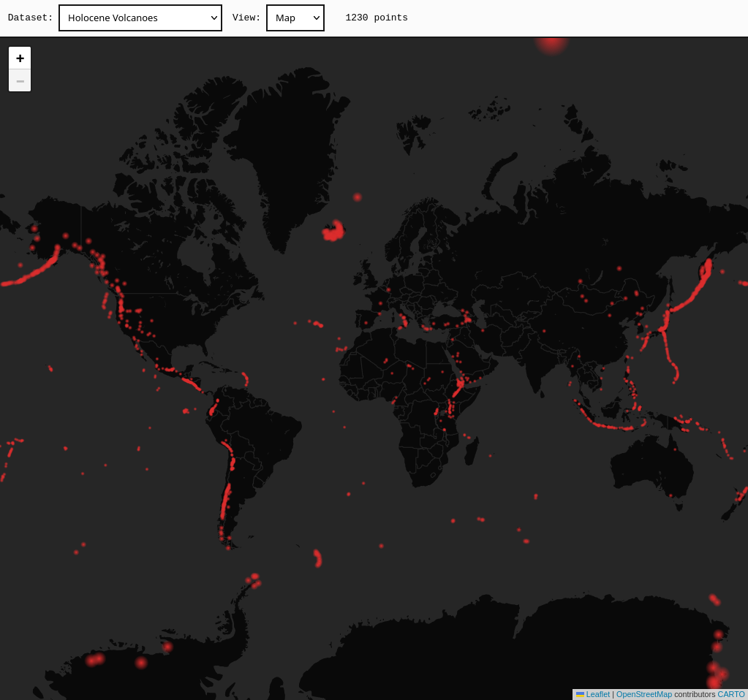Zoom in with the plus button
The height and width of the screenshot is (700, 748).
[x=20, y=58]
